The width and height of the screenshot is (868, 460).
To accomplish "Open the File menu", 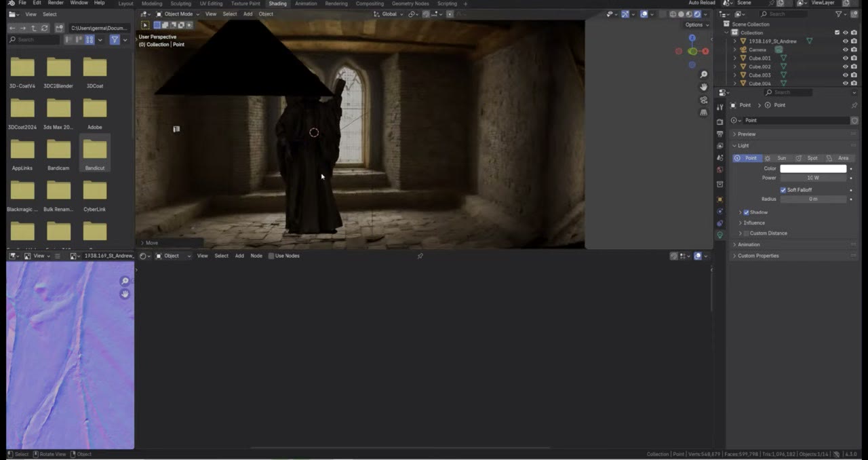I will click(x=22, y=3).
